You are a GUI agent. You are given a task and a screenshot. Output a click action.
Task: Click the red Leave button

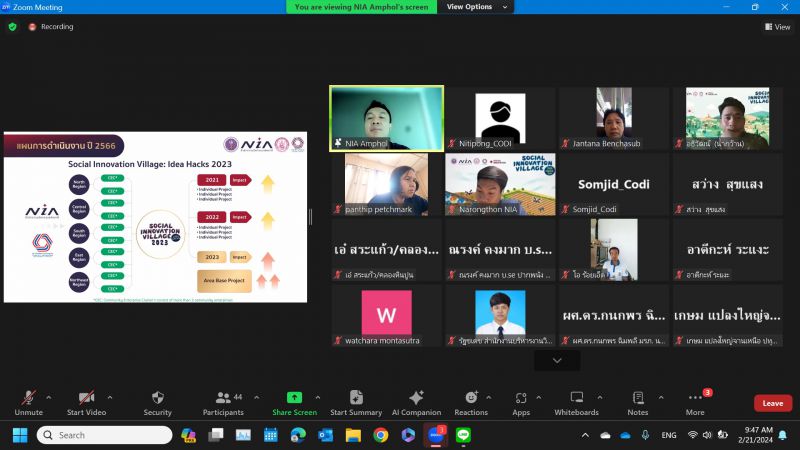coord(772,403)
